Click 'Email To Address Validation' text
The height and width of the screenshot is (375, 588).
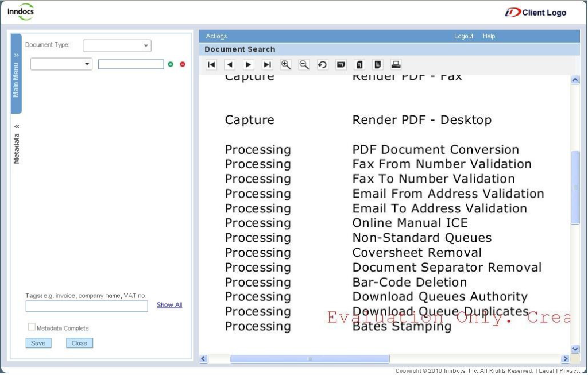point(439,208)
